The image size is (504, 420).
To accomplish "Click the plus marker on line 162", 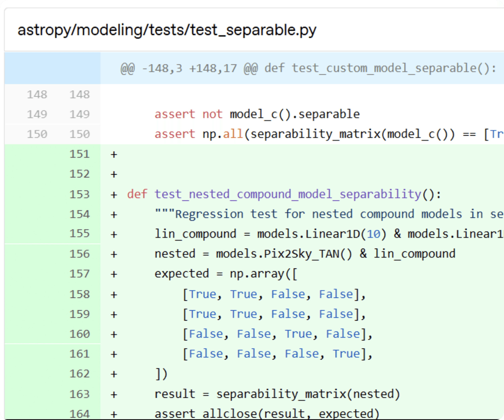I will point(114,374).
